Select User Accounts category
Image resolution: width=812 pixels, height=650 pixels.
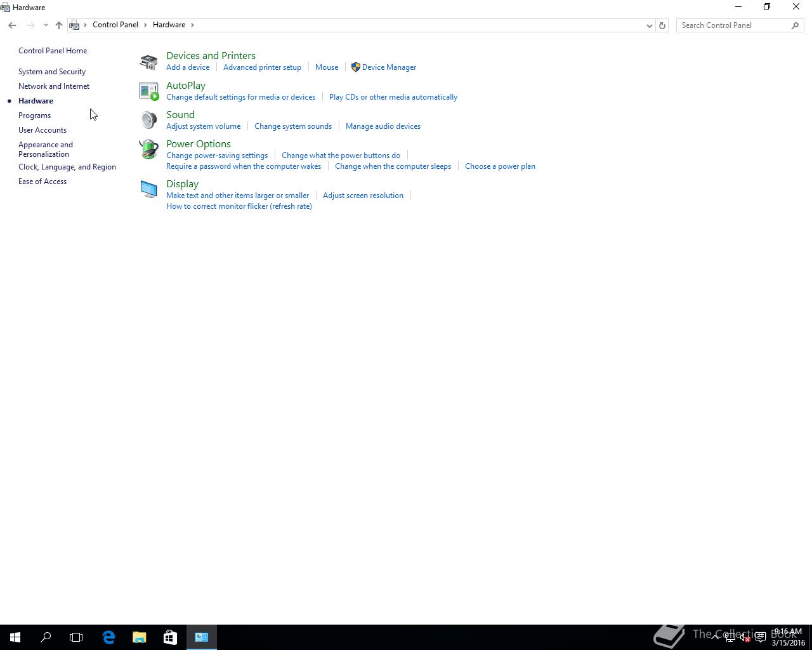coord(43,130)
